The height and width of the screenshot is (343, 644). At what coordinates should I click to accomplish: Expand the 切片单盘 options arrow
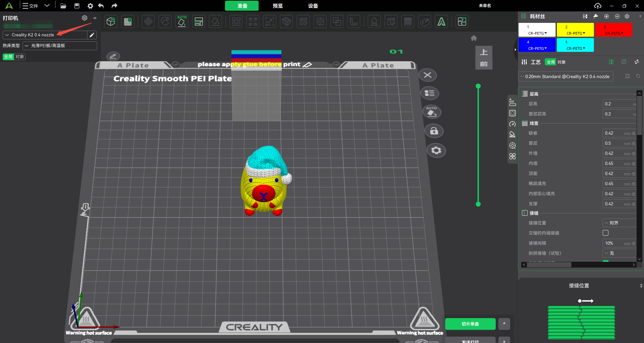tap(504, 324)
